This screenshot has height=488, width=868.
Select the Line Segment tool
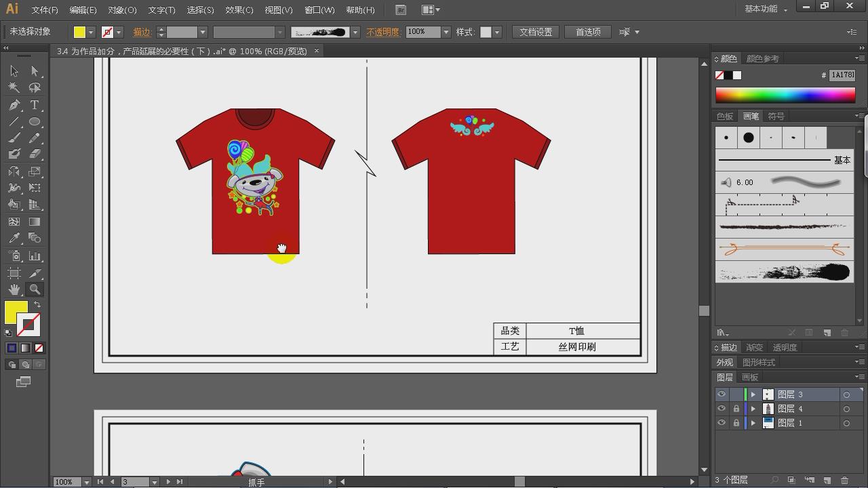[14, 122]
